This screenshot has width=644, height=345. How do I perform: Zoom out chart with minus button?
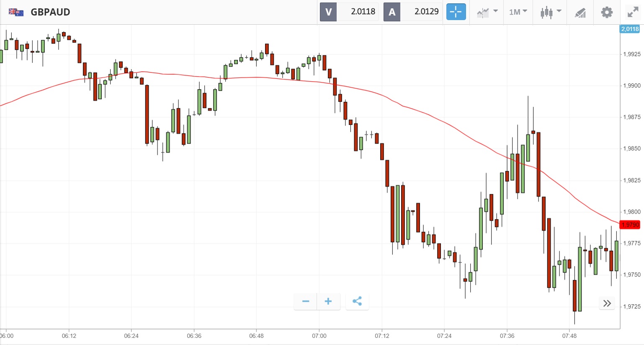[x=306, y=301]
